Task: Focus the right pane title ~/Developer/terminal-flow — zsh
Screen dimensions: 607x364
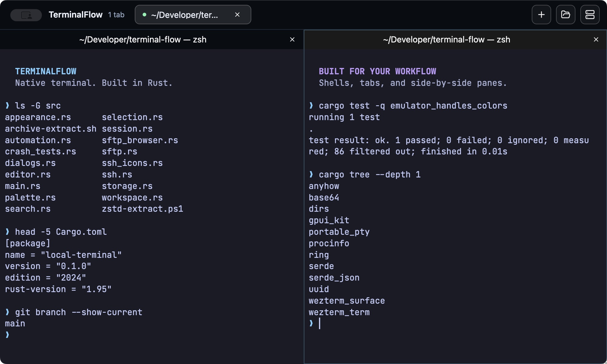Action: tap(446, 39)
